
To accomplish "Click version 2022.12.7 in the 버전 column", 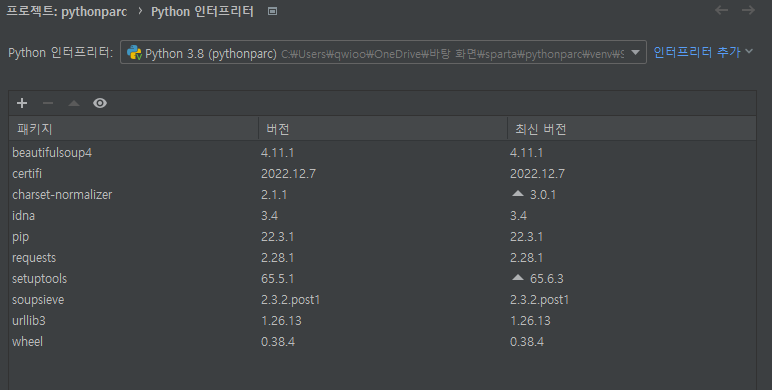I will click(289, 174).
